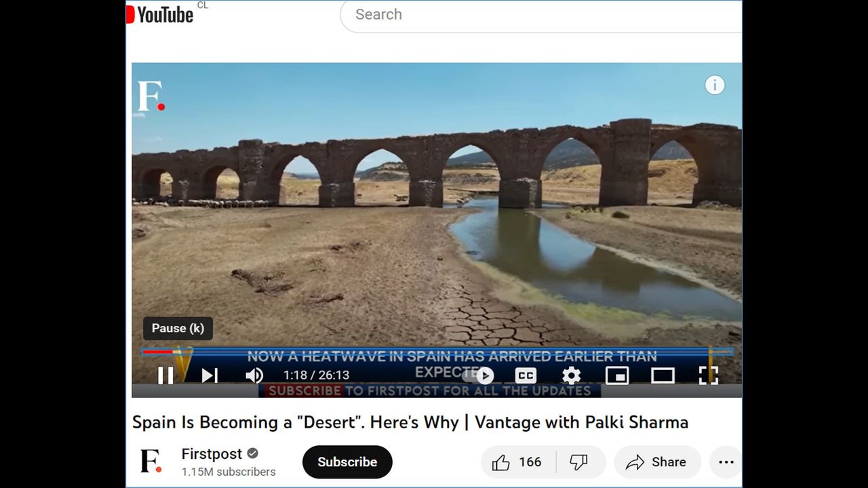
Task: Enable miniplayer mode
Action: pyautogui.click(x=616, y=375)
